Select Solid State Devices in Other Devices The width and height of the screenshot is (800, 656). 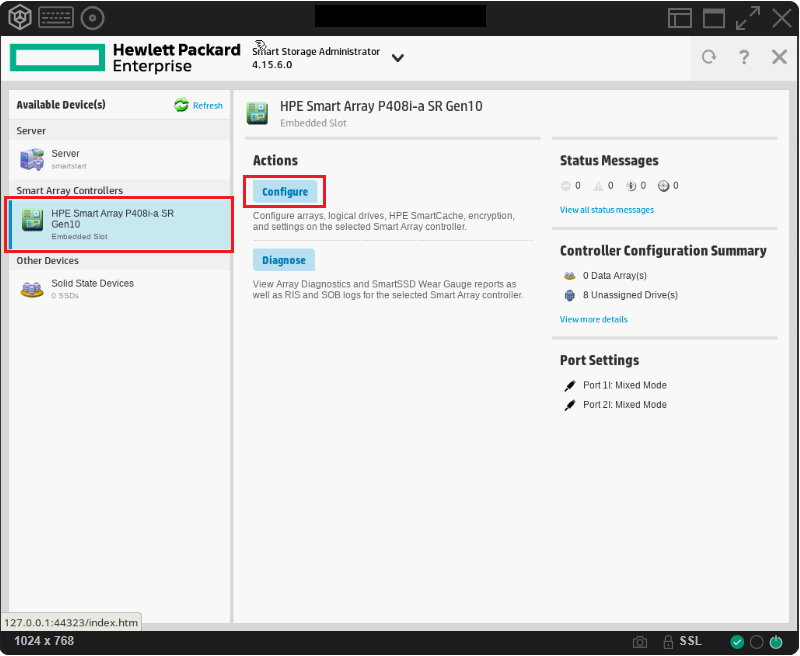(119, 289)
